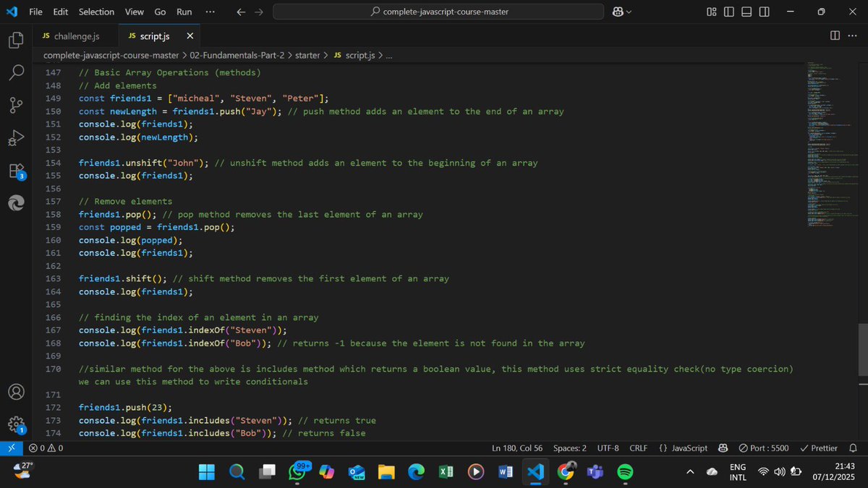
Task: Click the Prettier status bar item
Action: click(x=819, y=448)
